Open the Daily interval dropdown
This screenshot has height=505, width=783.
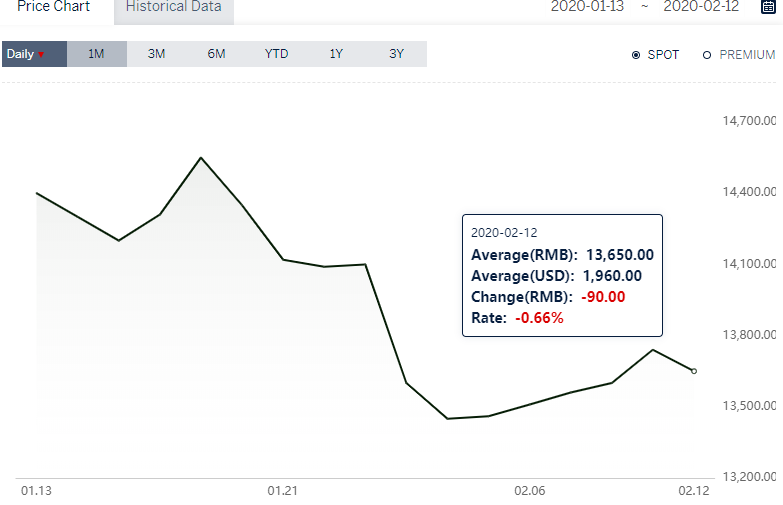(x=34, y=54)
